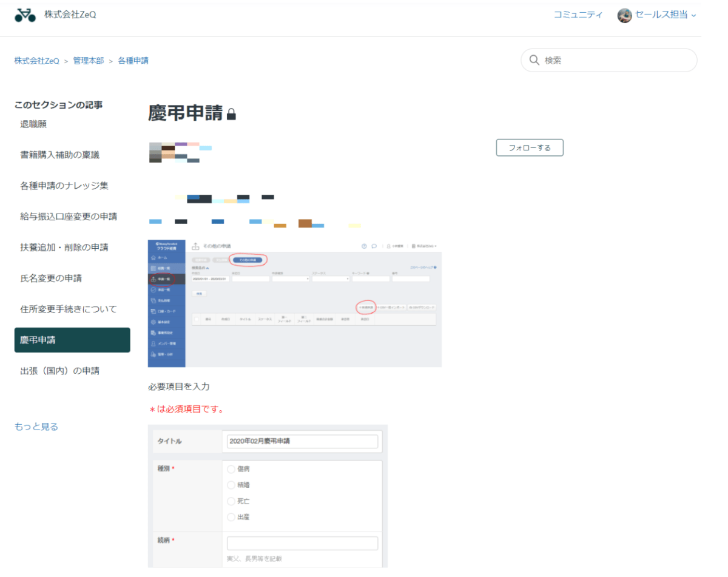The image size is (728, 577).
Task: Click the search magnifier icon
Action: (534, 60)
